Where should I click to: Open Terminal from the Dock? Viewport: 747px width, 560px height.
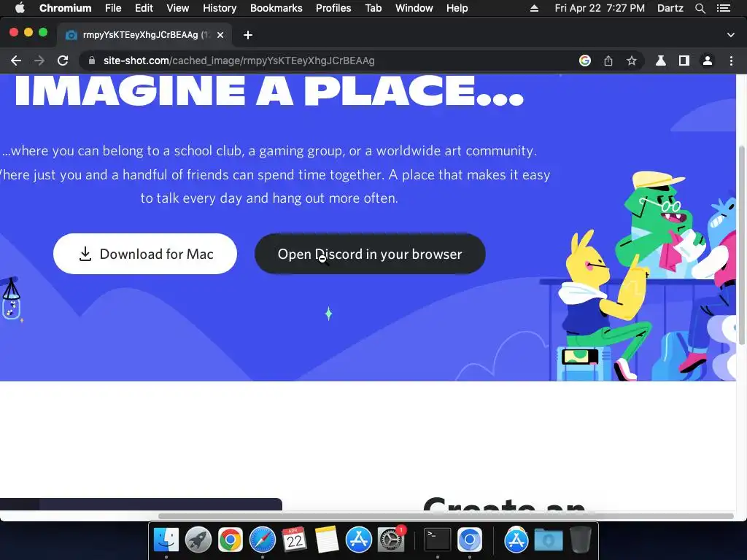point(438,540)
